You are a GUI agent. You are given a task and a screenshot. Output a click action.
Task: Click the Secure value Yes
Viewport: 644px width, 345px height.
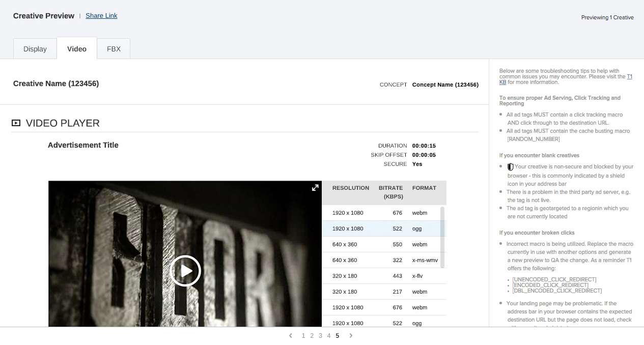417,164
